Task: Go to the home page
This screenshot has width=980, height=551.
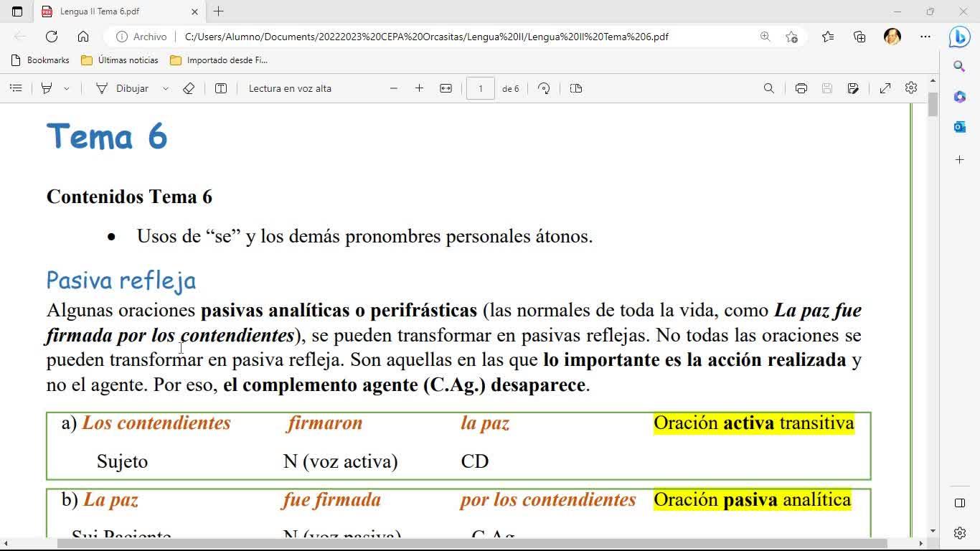Action: pos(83,37)
